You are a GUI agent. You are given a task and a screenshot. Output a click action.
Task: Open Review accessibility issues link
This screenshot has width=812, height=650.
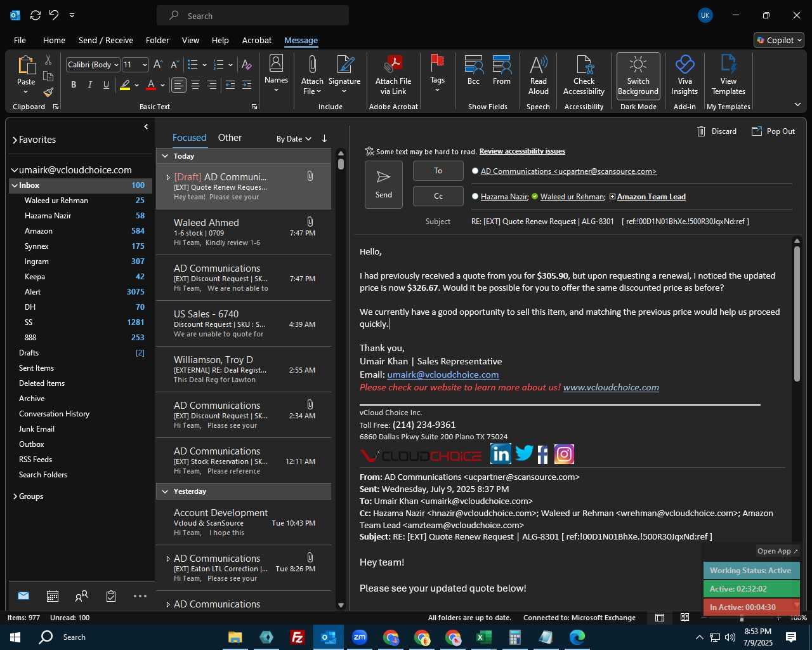pyautogui.click(x=522, y=152)
